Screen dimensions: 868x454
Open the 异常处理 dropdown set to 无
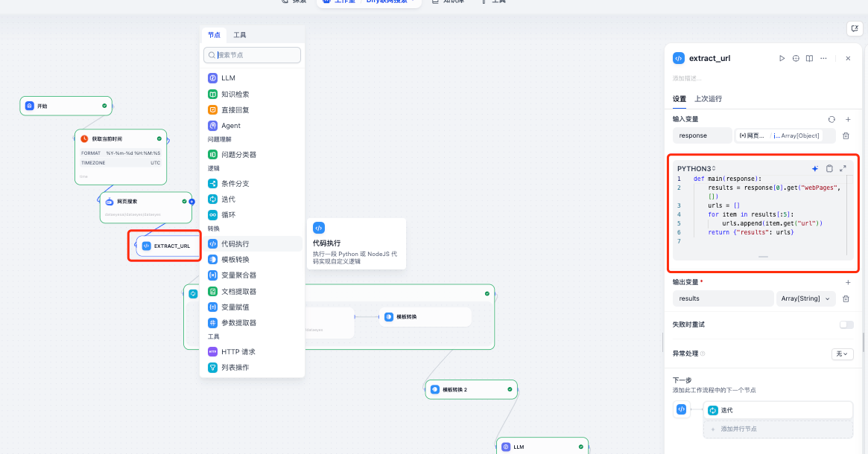point(842,354)
